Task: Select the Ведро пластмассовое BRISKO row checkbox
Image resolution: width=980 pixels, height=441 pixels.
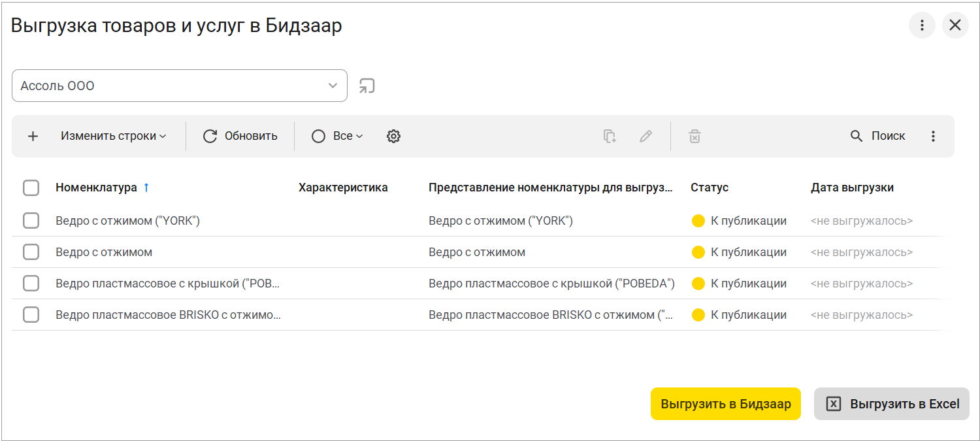Action: click(31, 315)
